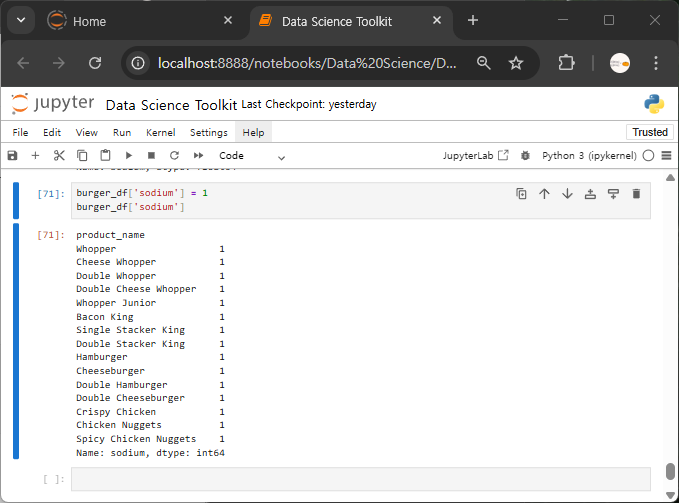
Task: Insert a new cell below with the plus icon
Action: click(36, 155)
